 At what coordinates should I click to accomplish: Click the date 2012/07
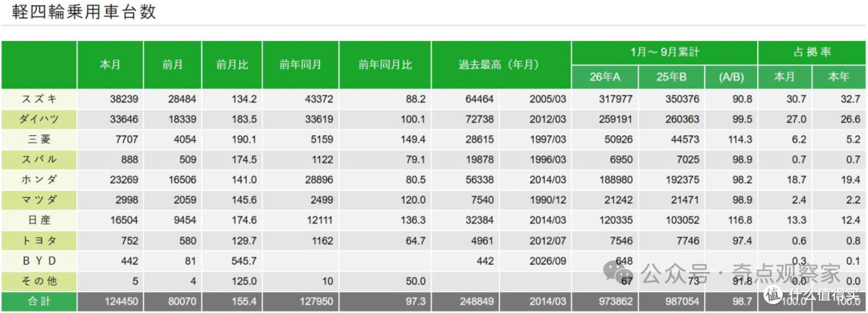pyautogui.click(x=547, y=241)
